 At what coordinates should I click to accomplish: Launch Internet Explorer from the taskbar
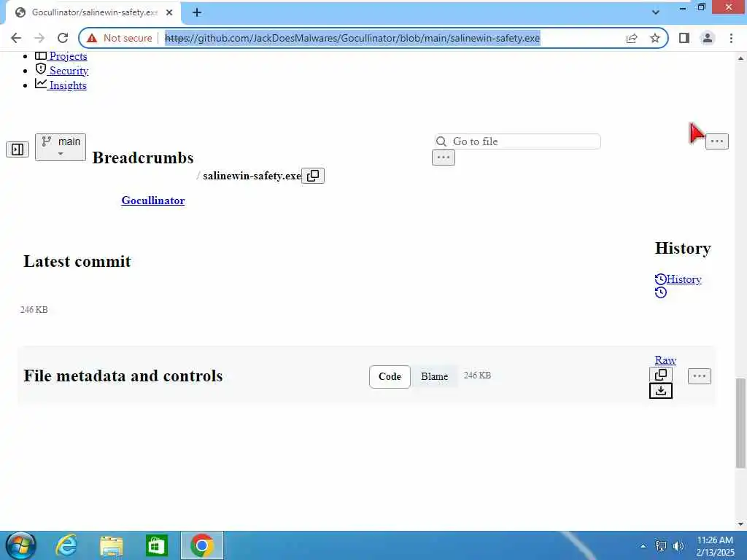point(66,545)
